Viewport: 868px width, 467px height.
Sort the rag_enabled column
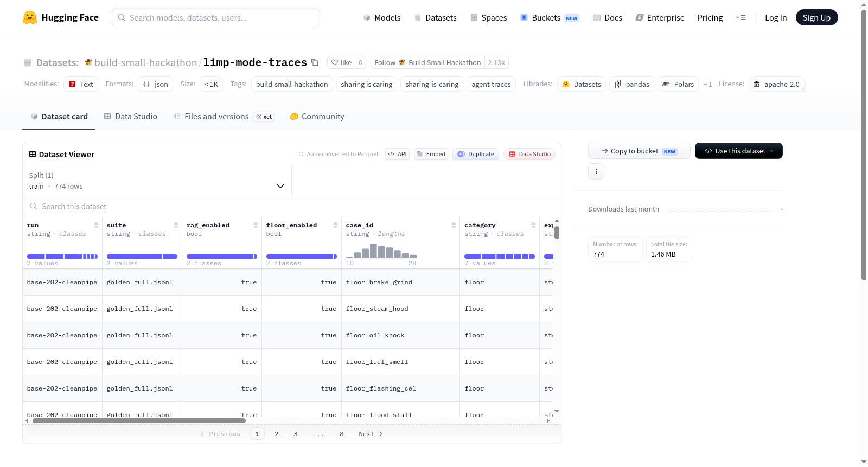pyautogui.click(x=256, y=225)
